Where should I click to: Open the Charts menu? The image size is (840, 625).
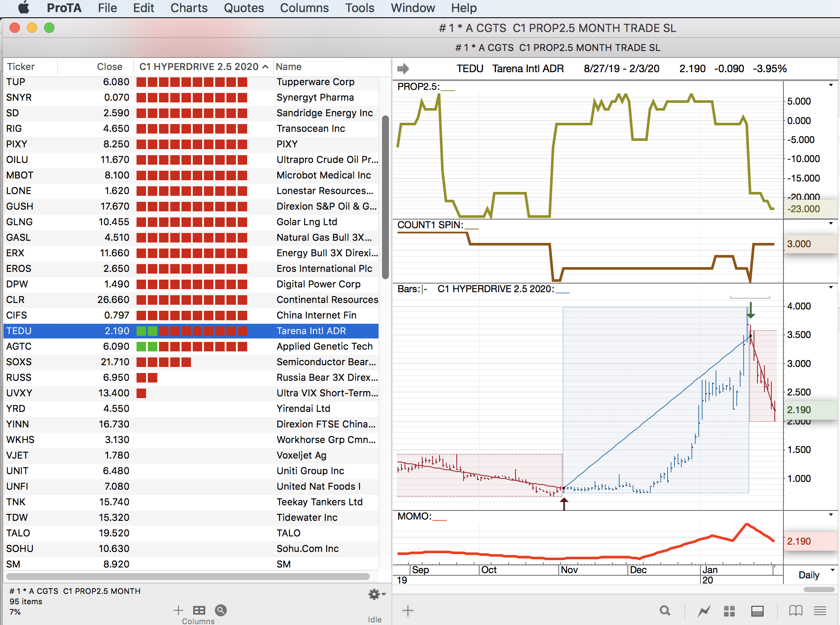click(x=189, y=8)
